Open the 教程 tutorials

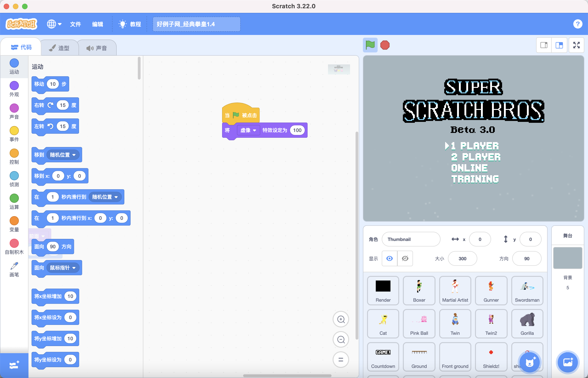[130, 24]
